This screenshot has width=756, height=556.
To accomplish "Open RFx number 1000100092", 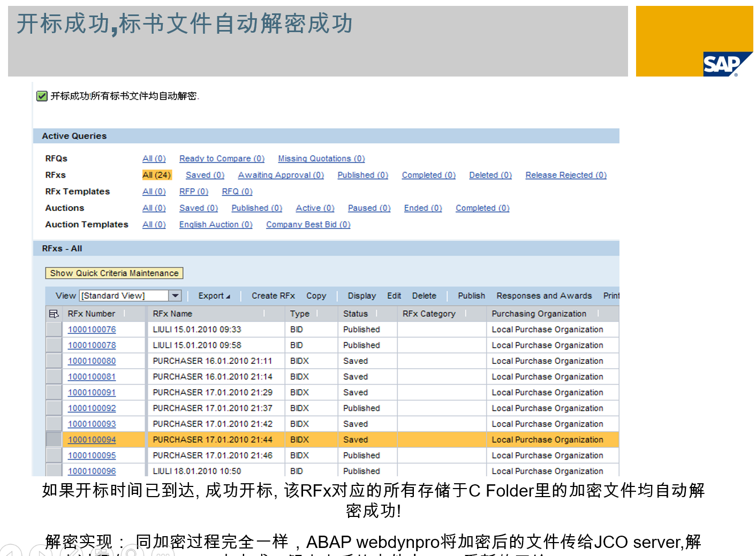I will tap(92, 408).
